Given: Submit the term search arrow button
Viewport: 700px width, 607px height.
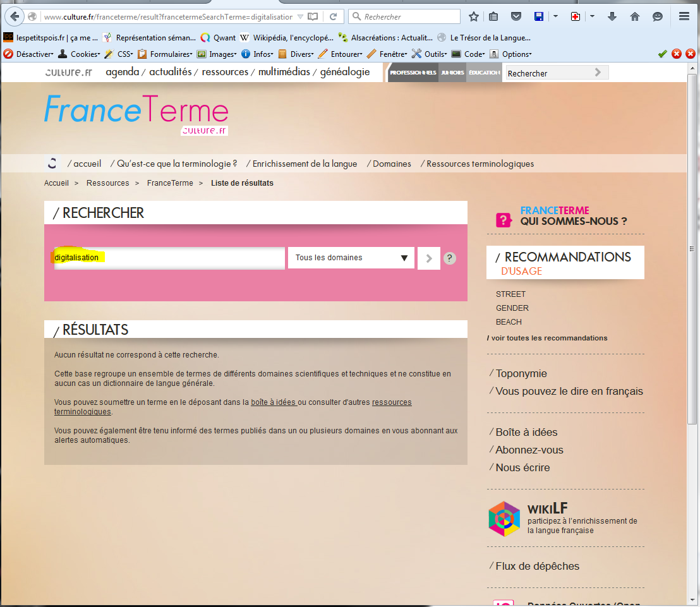Looking at the screenshot, I should coord(429,258).
